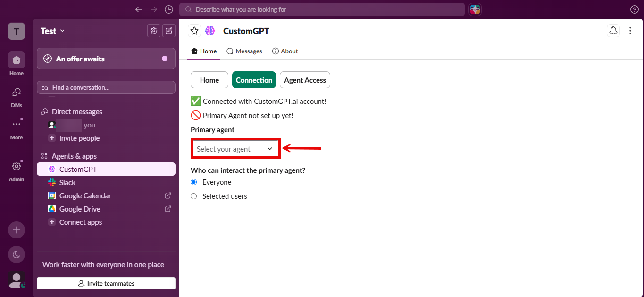Go to Home in the left rail
Screen dimensions: 644x297
pos(17,64)
